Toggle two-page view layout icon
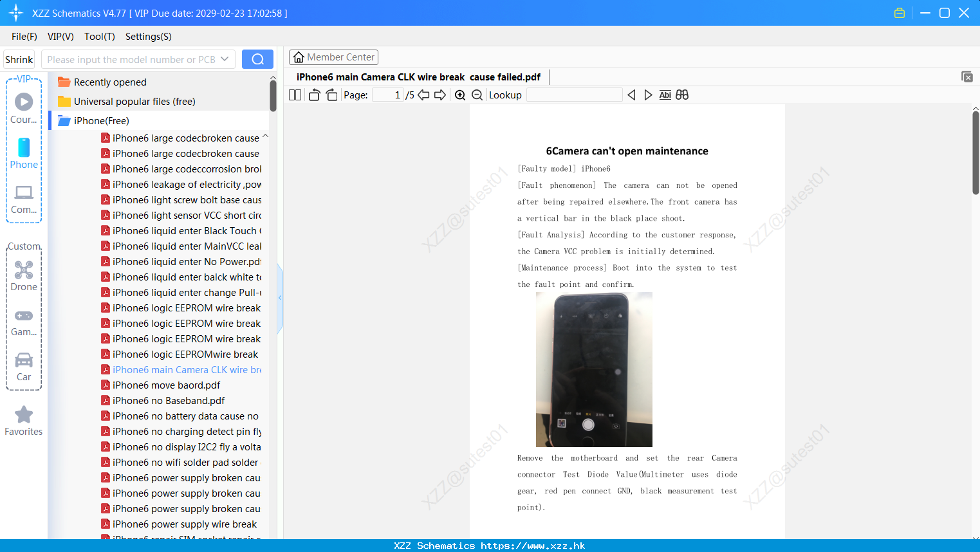 [295, 95]
